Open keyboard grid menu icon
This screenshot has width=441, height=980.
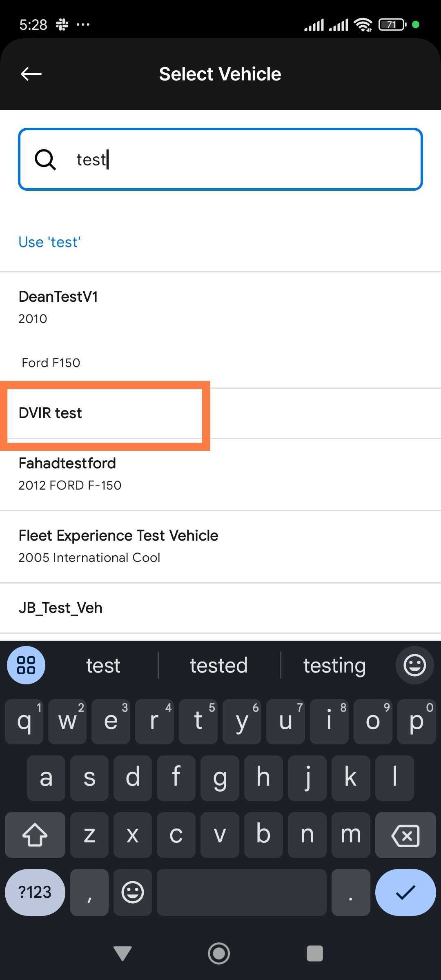pyautogui.click(x=26, y=665)
